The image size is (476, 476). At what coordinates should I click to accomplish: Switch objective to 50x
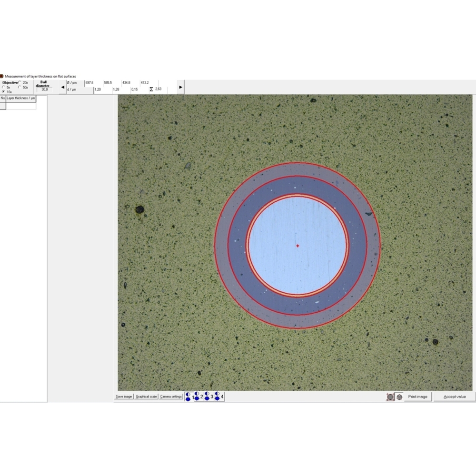20,88
